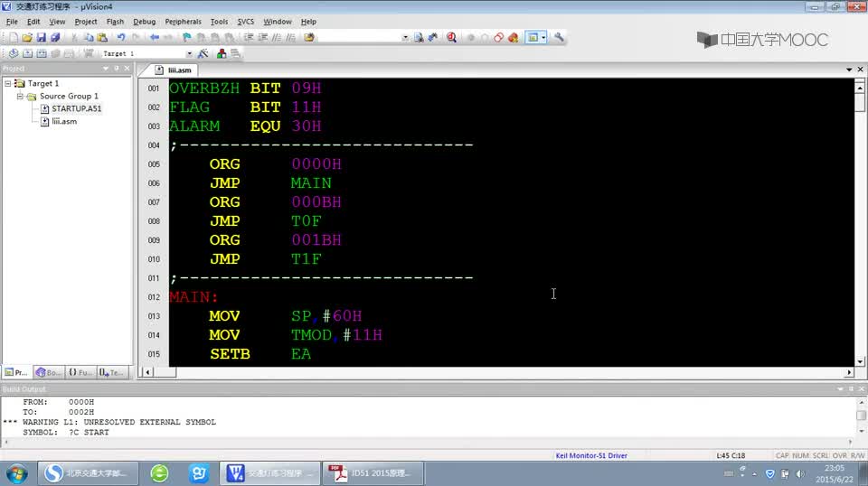Open Configuration with the wrench icon
868x486 pixels.
pos(559,38)
